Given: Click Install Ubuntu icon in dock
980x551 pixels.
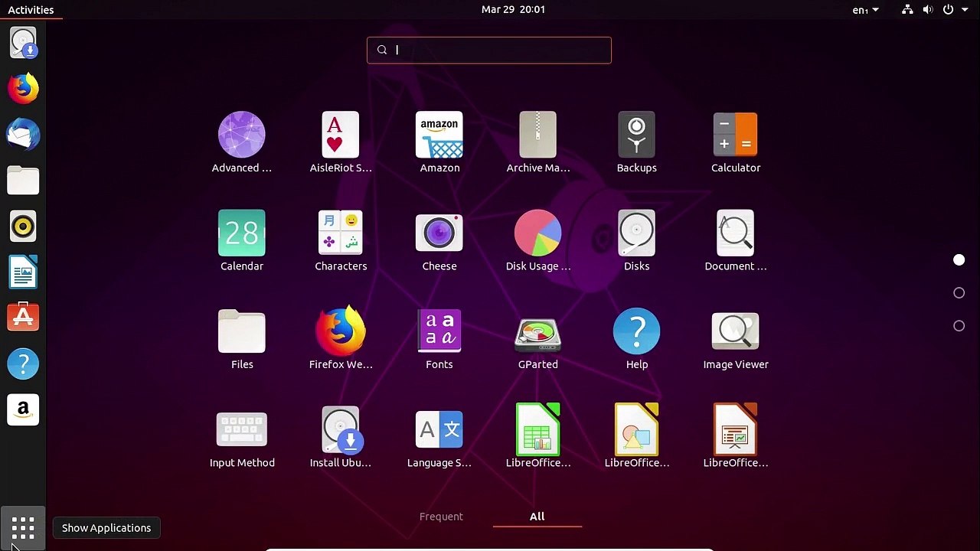Looking at the screenshot, I should tap(23, 43).
